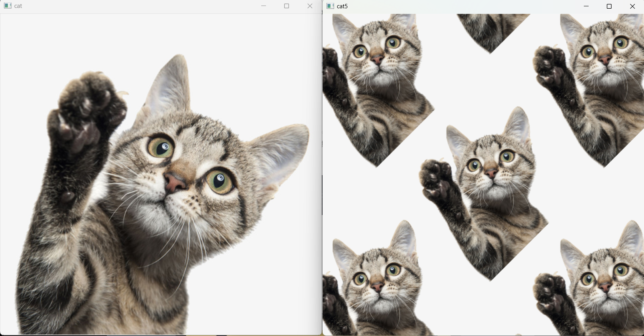Click the 'cat' window title text
This screenshot has height=336, width=644.
point(18,6)
